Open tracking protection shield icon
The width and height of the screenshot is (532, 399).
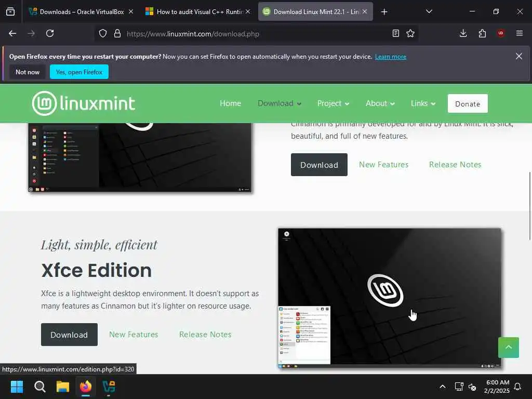[x=103, y=34]
